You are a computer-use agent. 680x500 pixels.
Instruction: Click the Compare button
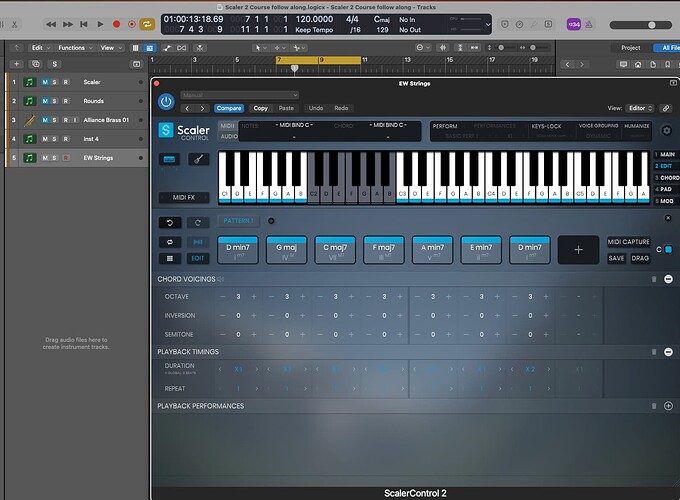click(229, 108)
